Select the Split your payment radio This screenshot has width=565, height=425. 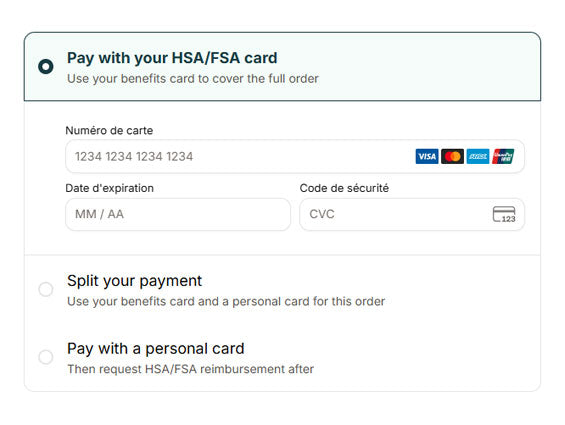tap(46, 289)
